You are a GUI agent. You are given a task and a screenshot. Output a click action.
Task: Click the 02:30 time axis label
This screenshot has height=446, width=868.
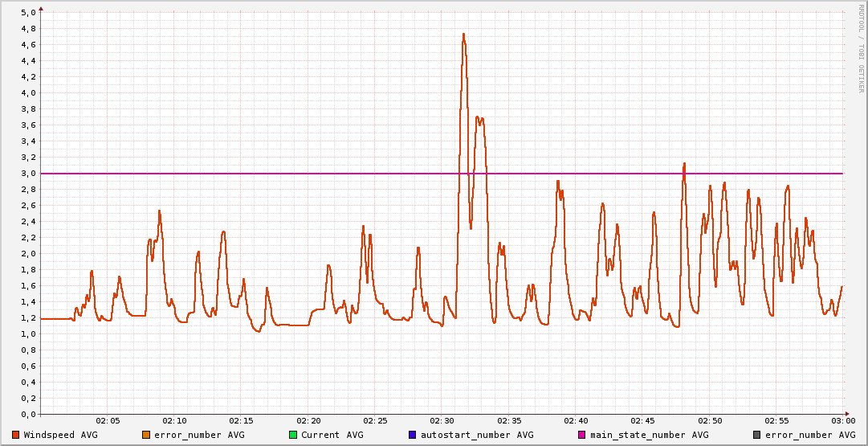click(x=442, y=420)
